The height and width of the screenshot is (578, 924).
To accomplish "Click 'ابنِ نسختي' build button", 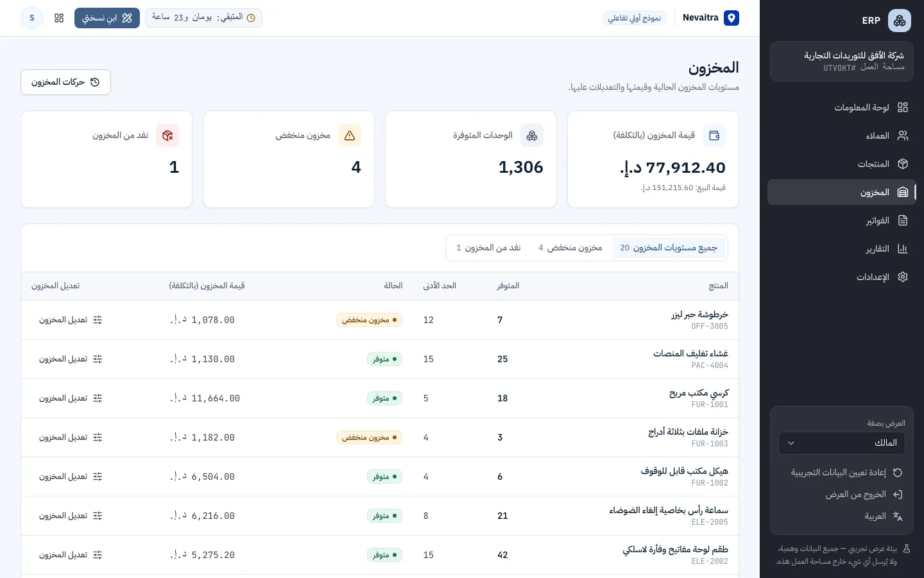I will pos(107,18).
